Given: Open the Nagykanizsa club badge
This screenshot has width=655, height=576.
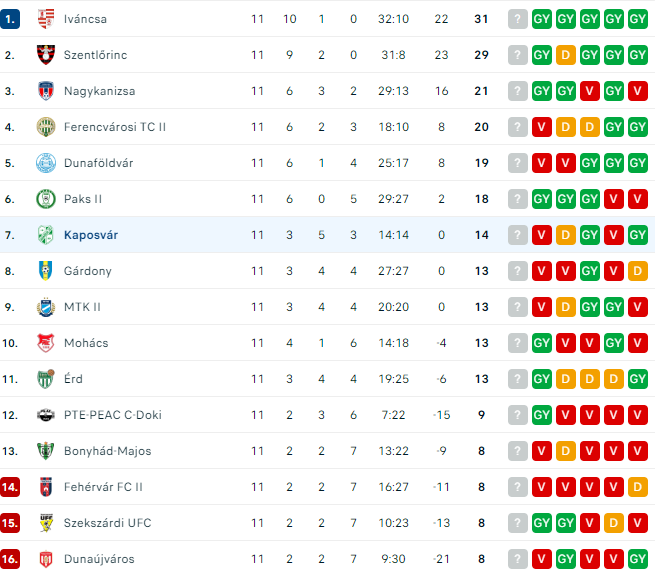Looking at the screenshot, I should coord(46,91).
